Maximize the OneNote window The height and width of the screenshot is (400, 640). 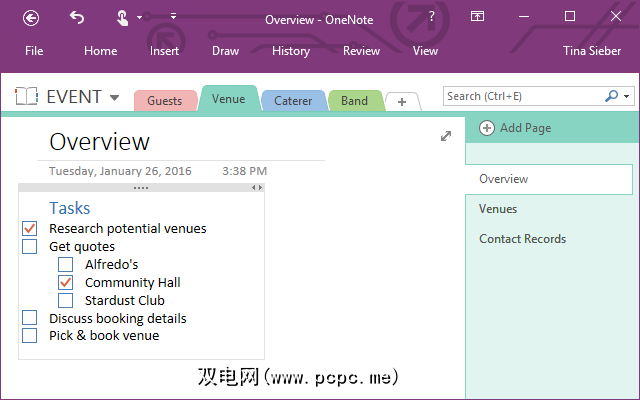point(570,16)
